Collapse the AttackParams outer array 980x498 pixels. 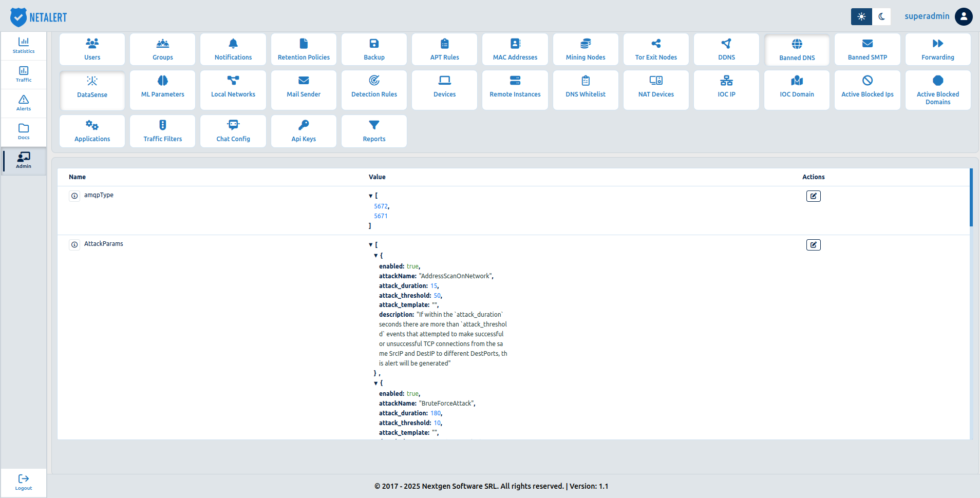pyautogui.click(x=370, y=245)
